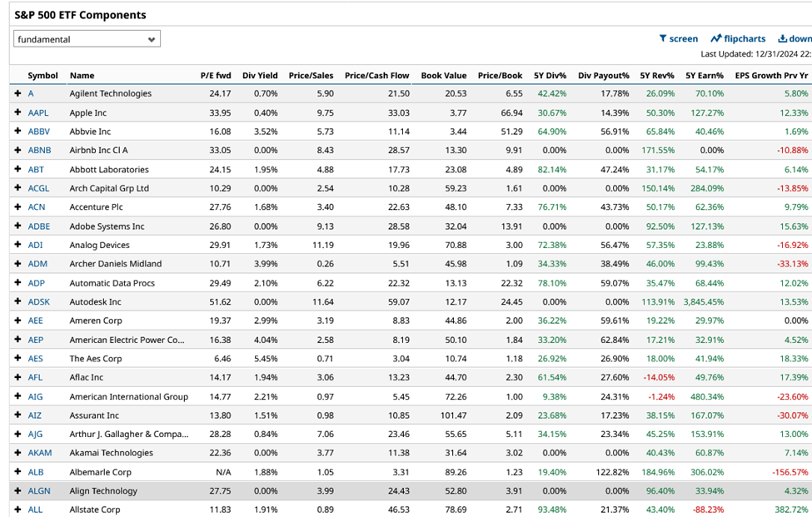Sort the table by 5Y Div%
This screenshot has height=517, width=812.
(551, 75)
